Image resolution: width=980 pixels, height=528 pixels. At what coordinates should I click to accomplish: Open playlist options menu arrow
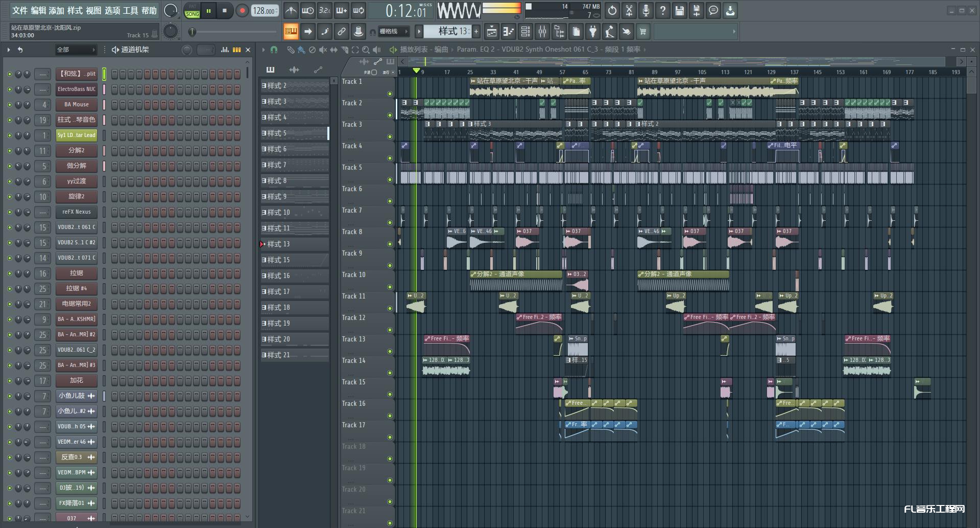(x=264, y=50)
